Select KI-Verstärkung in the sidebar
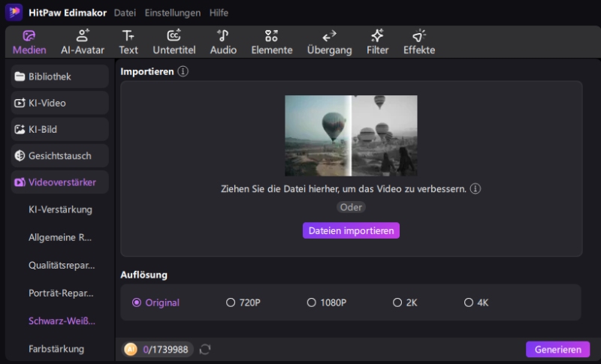 point(60,209)
